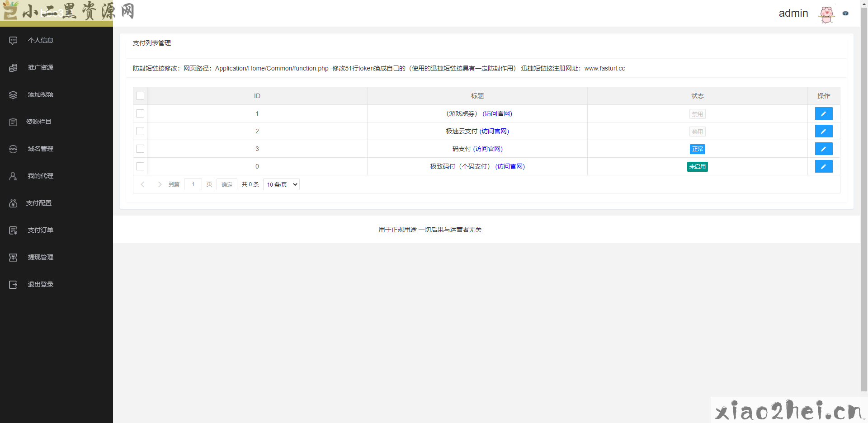Screen dimensions: 868x423
Task: Click the 操作 column header
Action: 824,96
